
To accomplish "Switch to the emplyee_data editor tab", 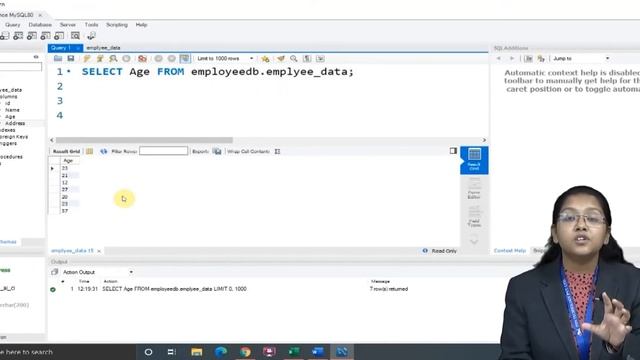I will coord(103,48).
